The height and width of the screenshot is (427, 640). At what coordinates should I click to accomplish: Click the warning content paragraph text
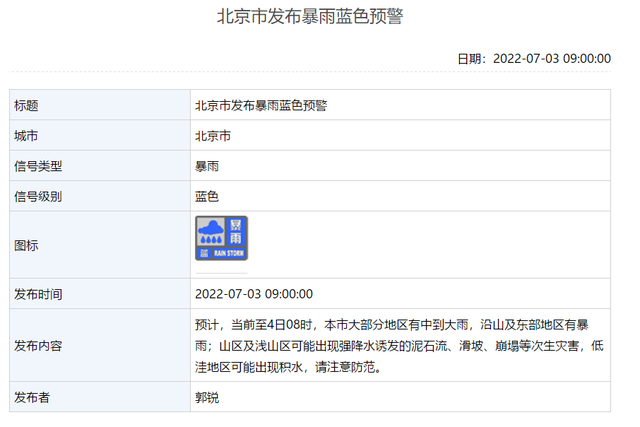click(399, 346)
